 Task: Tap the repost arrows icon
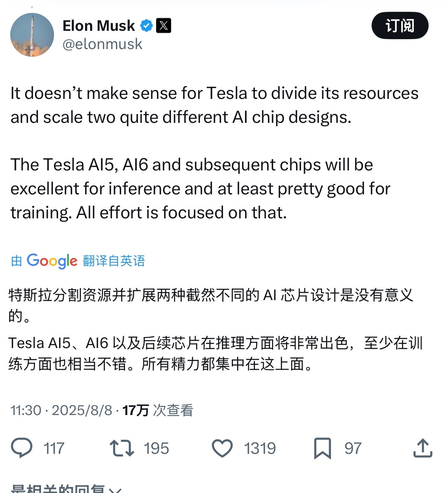coord(122,448)
